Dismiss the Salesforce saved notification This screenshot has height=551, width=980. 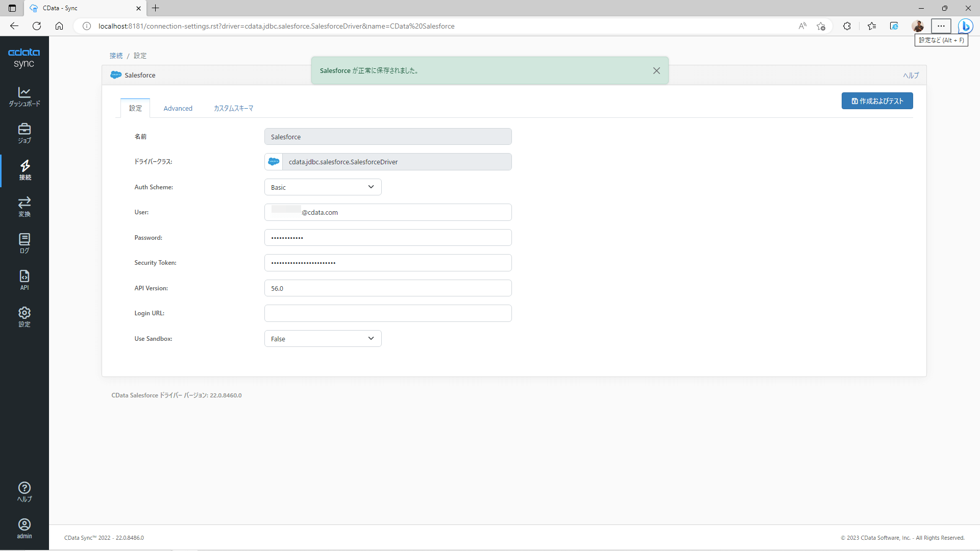tap(656, 71)
